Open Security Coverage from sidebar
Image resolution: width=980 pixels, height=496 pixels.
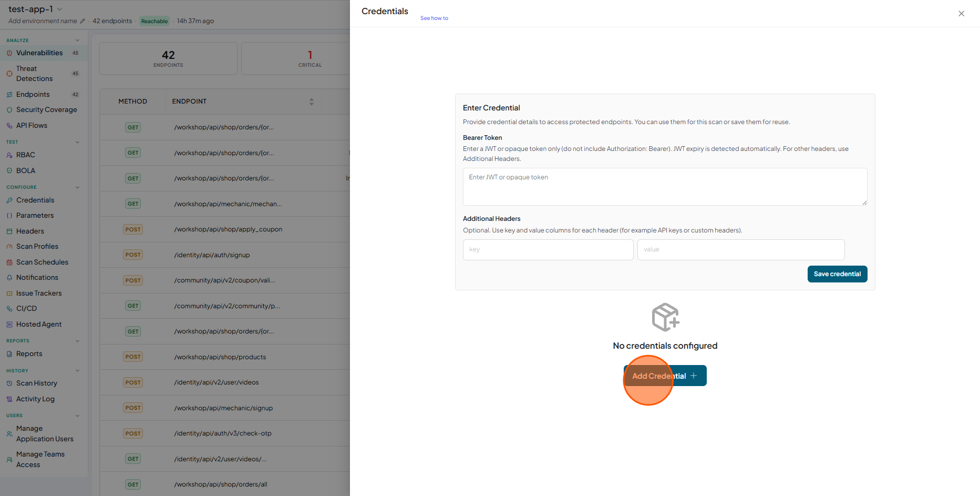46,110
